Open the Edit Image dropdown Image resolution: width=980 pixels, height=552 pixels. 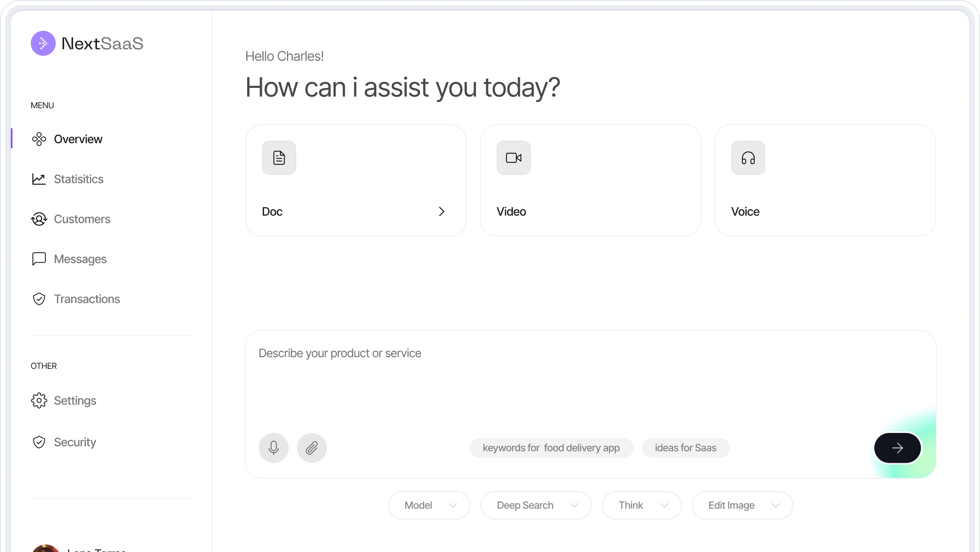click(x=742, y=505)
